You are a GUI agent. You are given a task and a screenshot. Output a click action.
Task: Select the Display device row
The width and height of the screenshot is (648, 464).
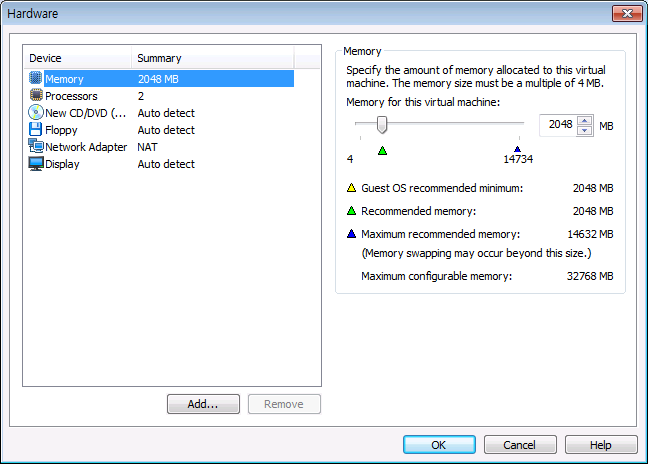point(161,164)
